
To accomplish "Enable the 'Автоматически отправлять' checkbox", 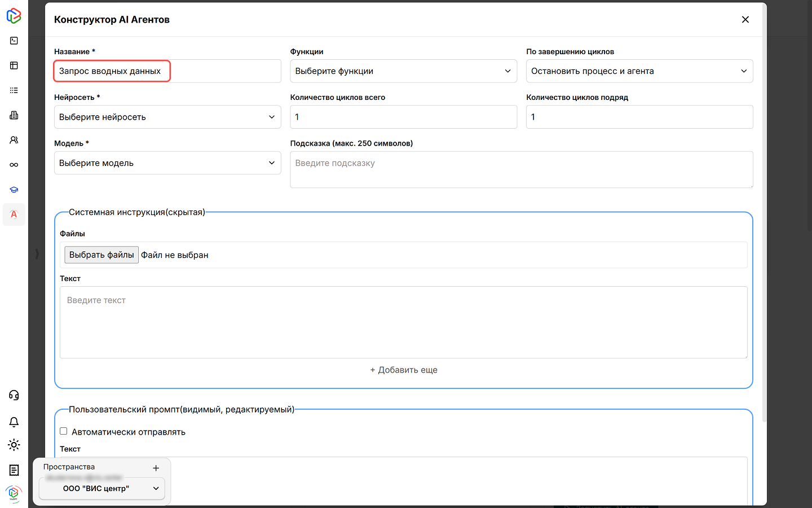I will click(64, 431).
